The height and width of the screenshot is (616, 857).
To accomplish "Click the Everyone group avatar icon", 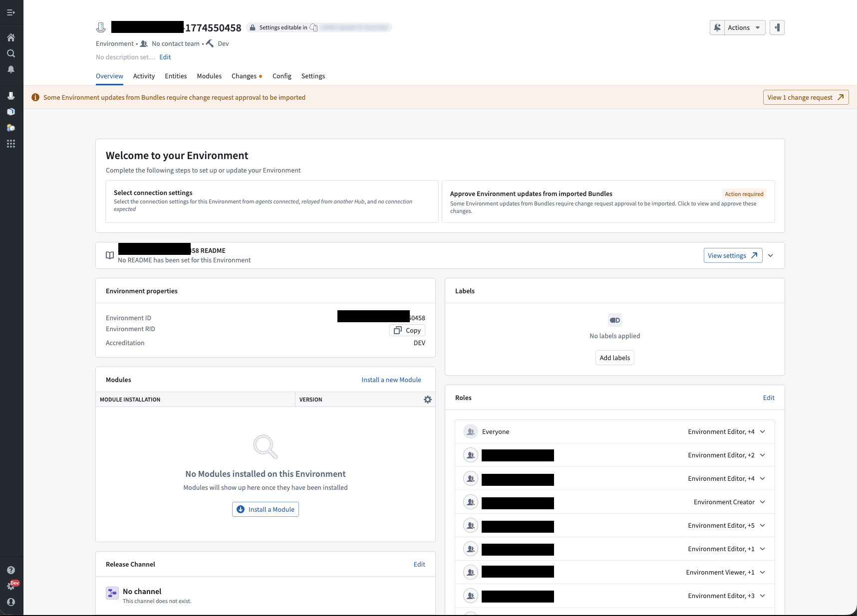I will point(471,431).
